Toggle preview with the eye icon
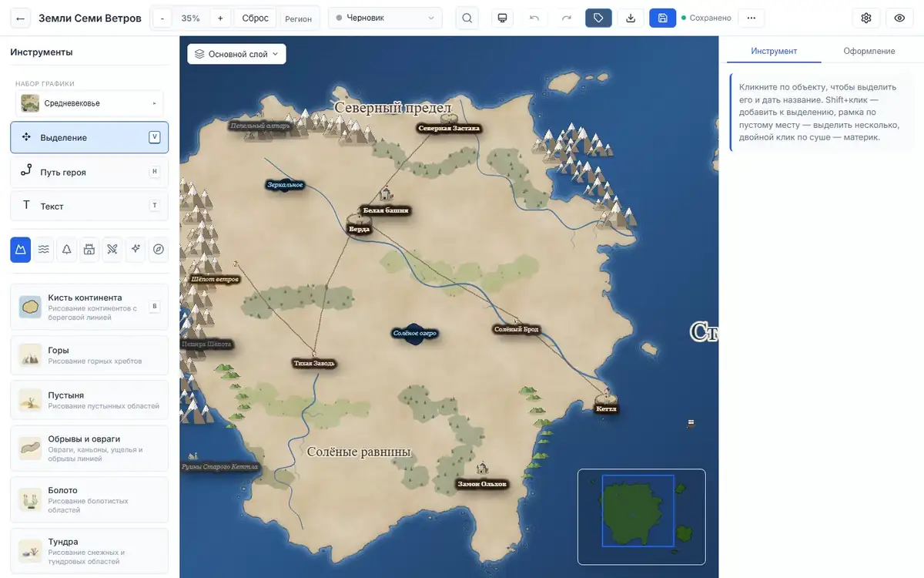This screenshot has height=578, width=924. [899, 18]
